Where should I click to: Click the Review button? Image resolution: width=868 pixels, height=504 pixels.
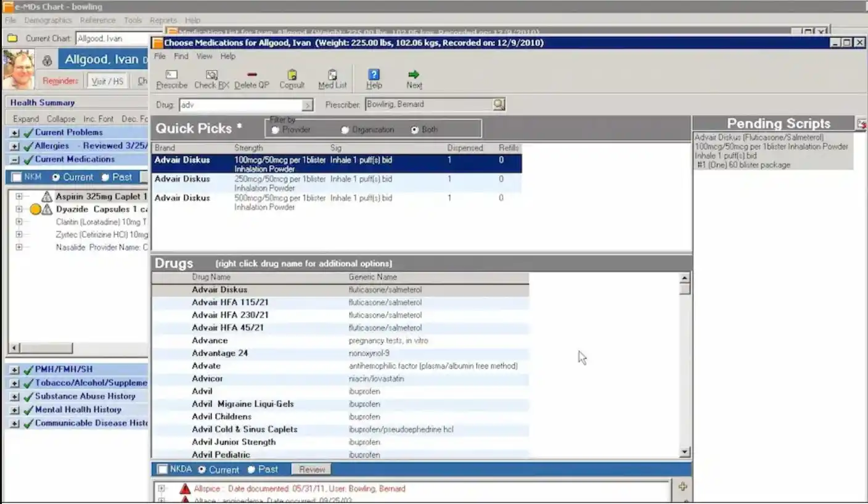click(x=311, y=469)
